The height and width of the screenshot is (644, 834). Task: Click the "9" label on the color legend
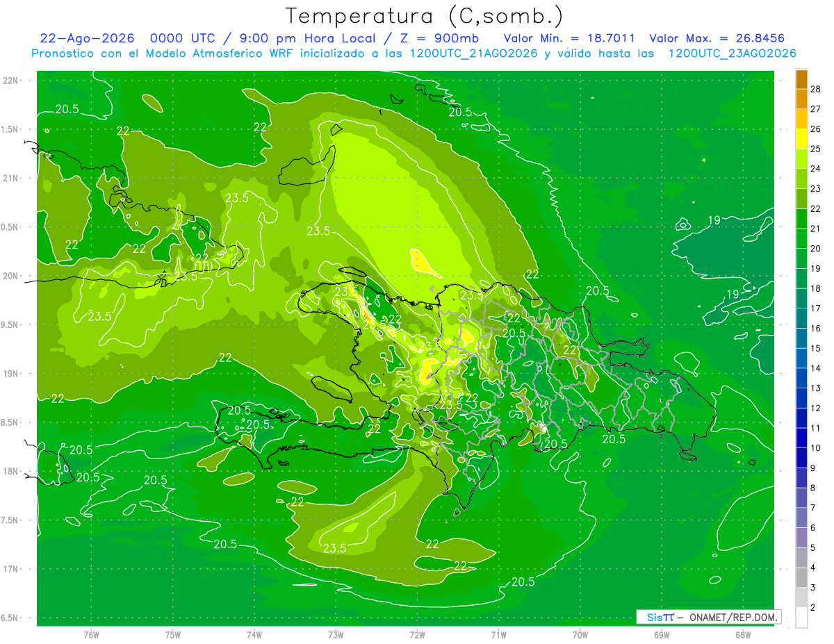(814, 468)
